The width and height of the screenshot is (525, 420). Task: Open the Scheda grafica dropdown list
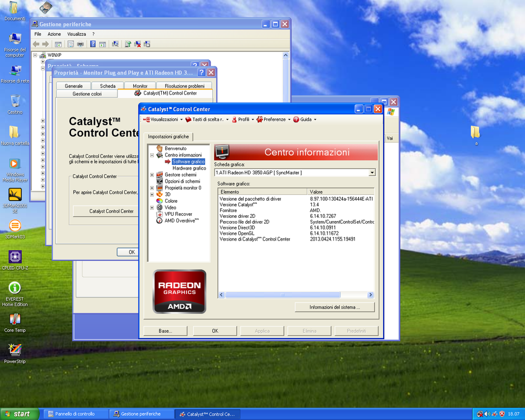click(372, 173)
